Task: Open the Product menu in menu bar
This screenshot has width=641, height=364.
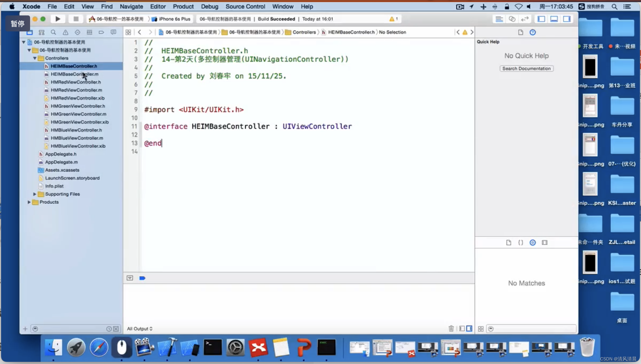Action: pyautogui.click(x=183, y=7)
